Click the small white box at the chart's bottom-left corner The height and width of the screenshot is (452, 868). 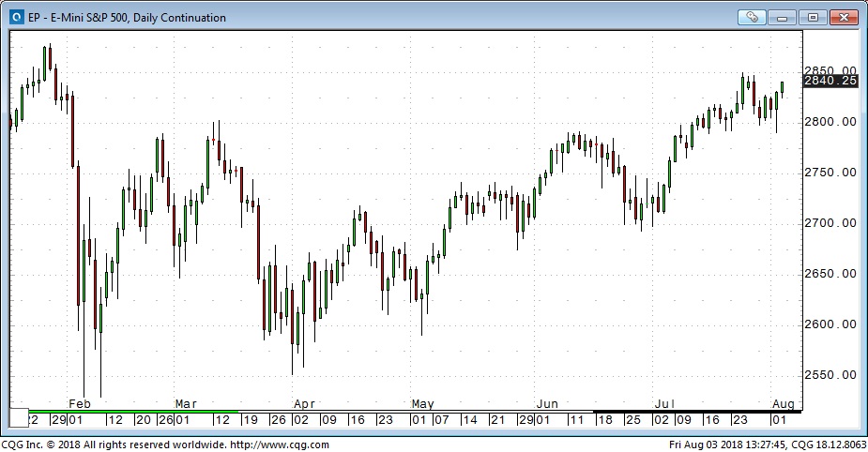tap(19, 417)
